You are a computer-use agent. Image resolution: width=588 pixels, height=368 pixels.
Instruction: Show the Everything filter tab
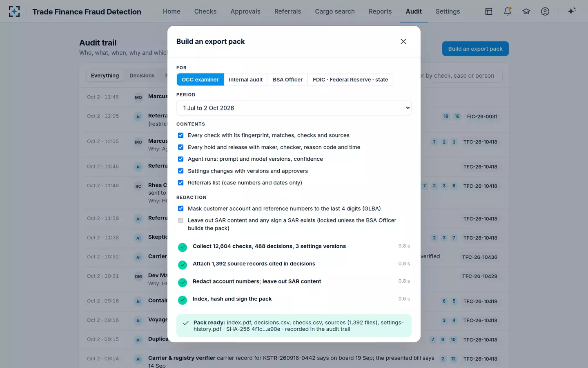click(105, 76)
